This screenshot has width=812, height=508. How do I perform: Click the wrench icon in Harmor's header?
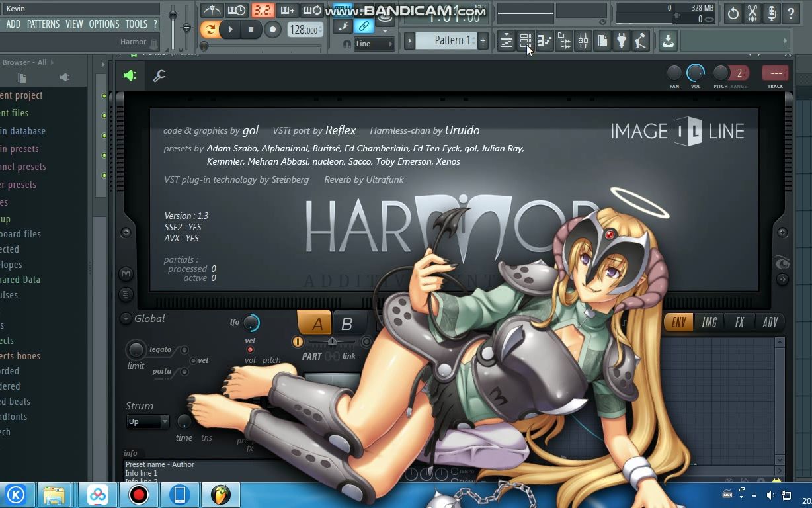click(159, 75)
